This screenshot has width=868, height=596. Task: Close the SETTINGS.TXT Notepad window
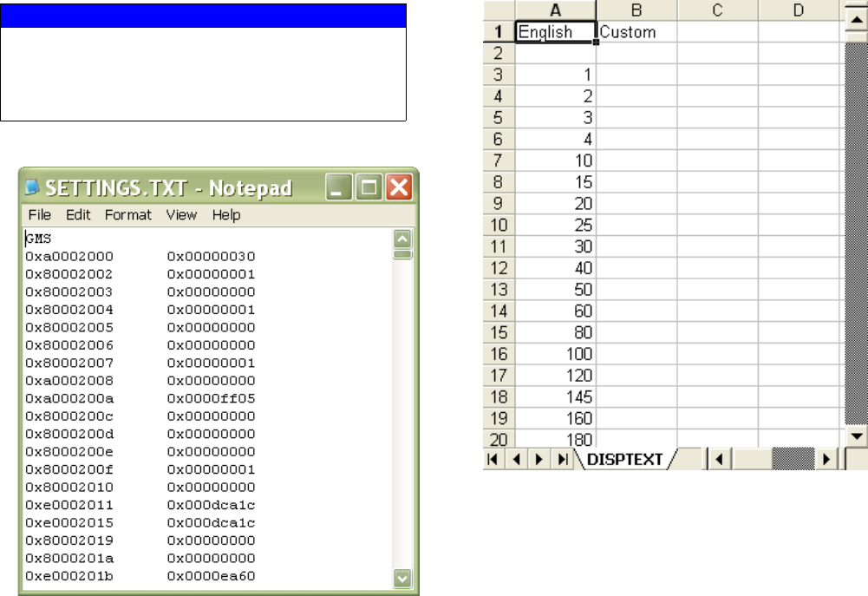[399, 187]
